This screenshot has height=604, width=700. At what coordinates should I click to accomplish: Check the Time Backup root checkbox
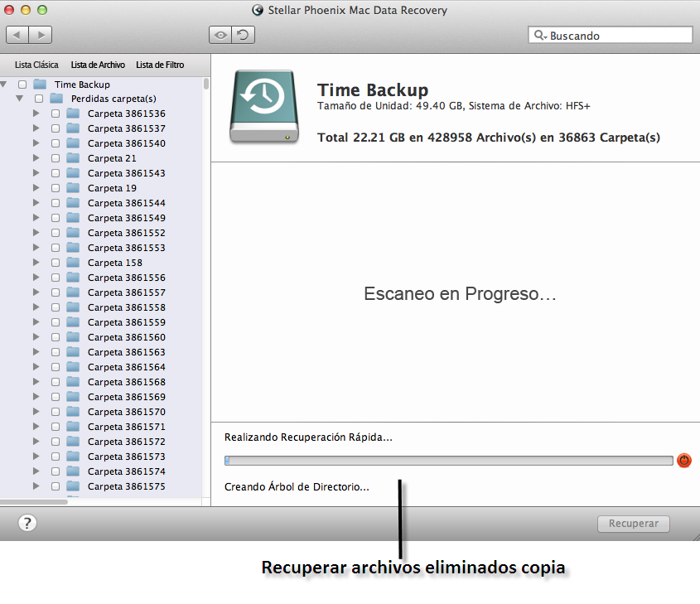[22, 85]
